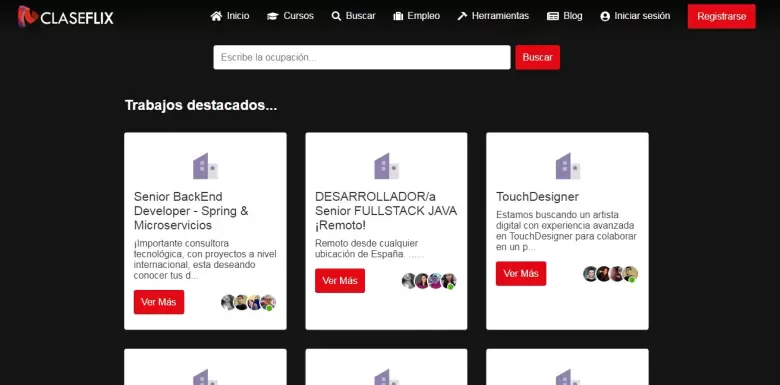Image resolution: width=780 pixels, height=385 pixels.
Task: Click the house icon beside Inicio
Action: pyautogui.click(x=216, y=16)
